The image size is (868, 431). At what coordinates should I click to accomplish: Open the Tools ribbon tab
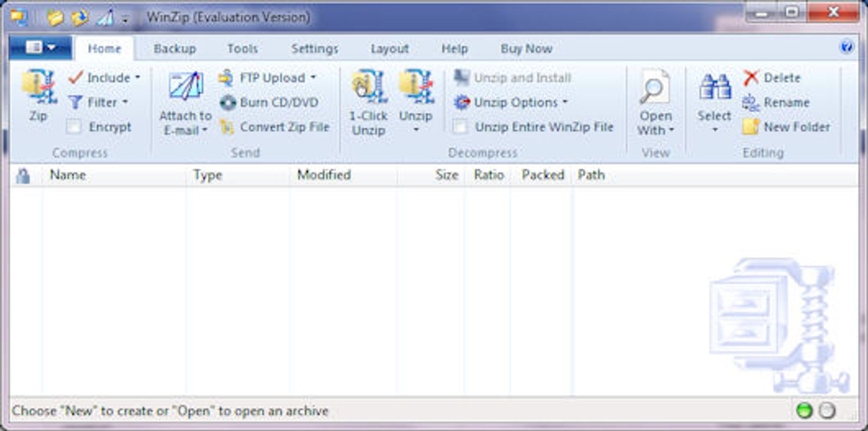coord(243,49)
